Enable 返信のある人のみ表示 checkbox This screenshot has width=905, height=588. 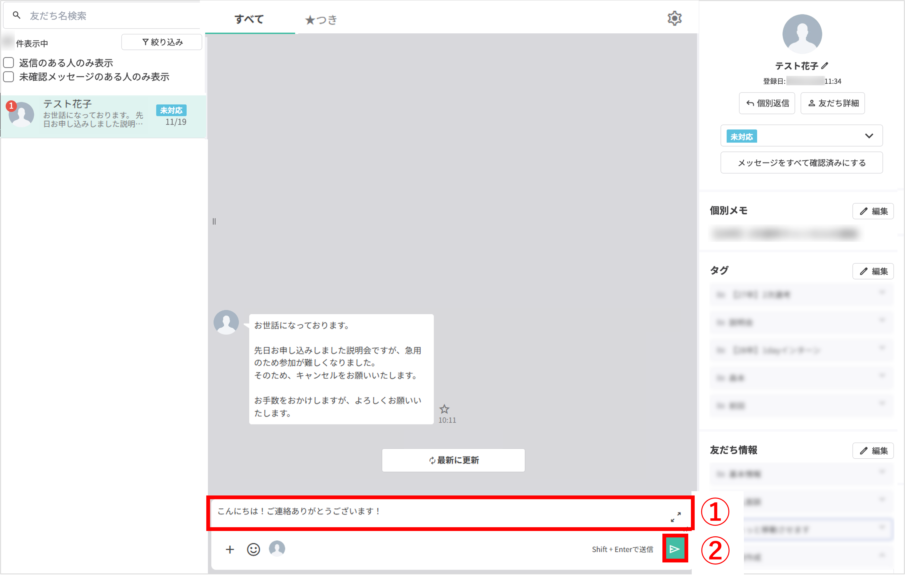pyautogui.click(x=8, y=62)
